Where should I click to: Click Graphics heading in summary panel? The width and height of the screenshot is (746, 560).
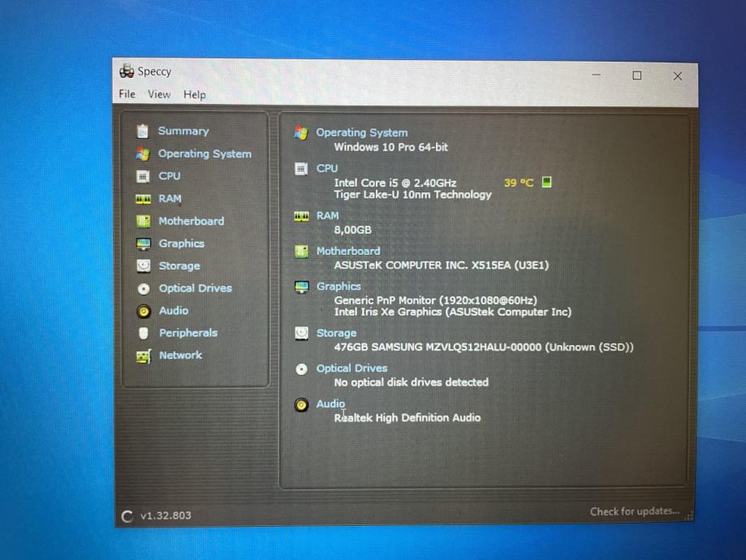point(339,286)
